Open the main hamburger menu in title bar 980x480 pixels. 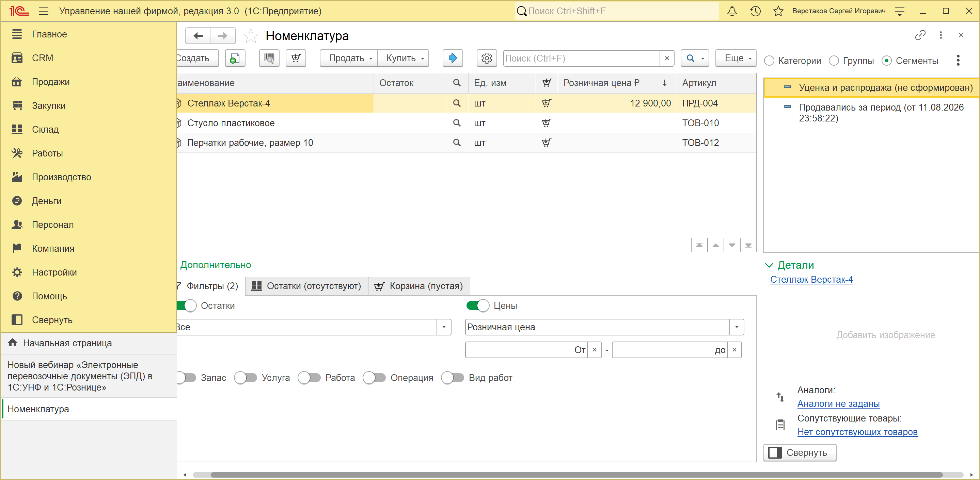point(44,11)
